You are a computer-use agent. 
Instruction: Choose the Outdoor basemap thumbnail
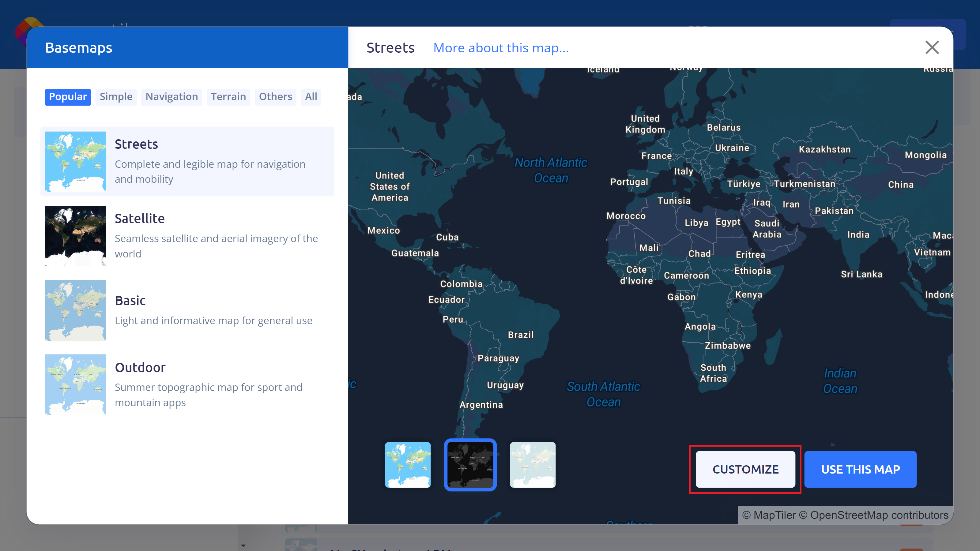coord(75,384)
